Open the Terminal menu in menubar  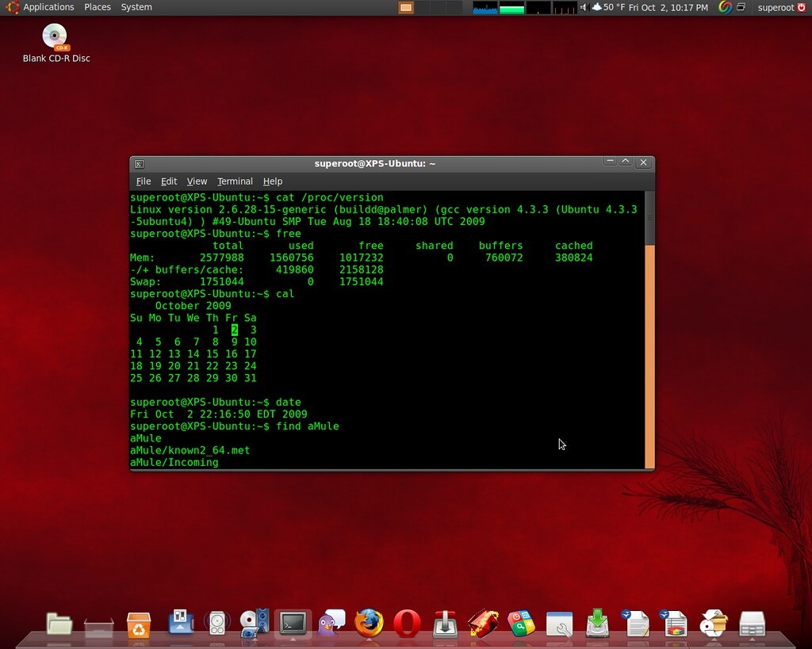pos(235,181)
